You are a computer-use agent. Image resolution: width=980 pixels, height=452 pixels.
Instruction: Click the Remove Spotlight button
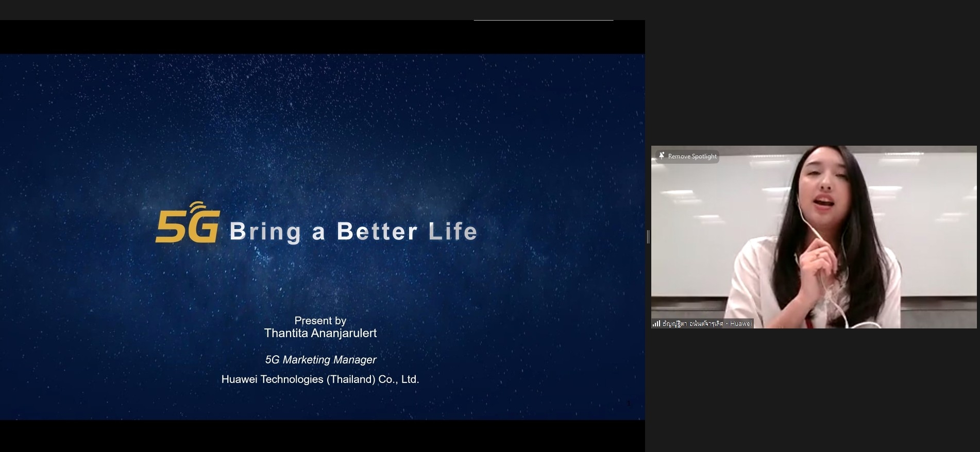[x=688, y=156]
